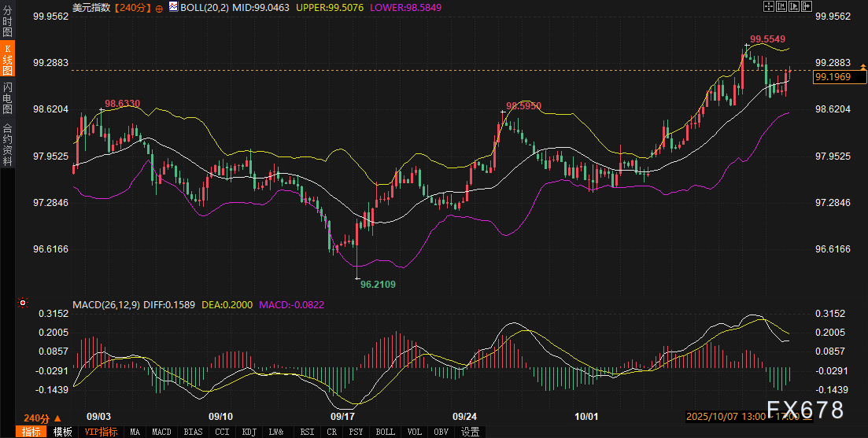868x438 pixels.
Task: Click the orange circled-plus icon beside 240分
Action: (160, 7)
